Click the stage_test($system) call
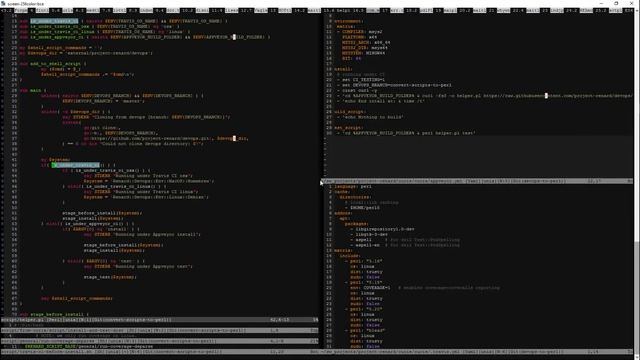The height and width of the screenshot is (360, 640). click(x=110, y=277)
